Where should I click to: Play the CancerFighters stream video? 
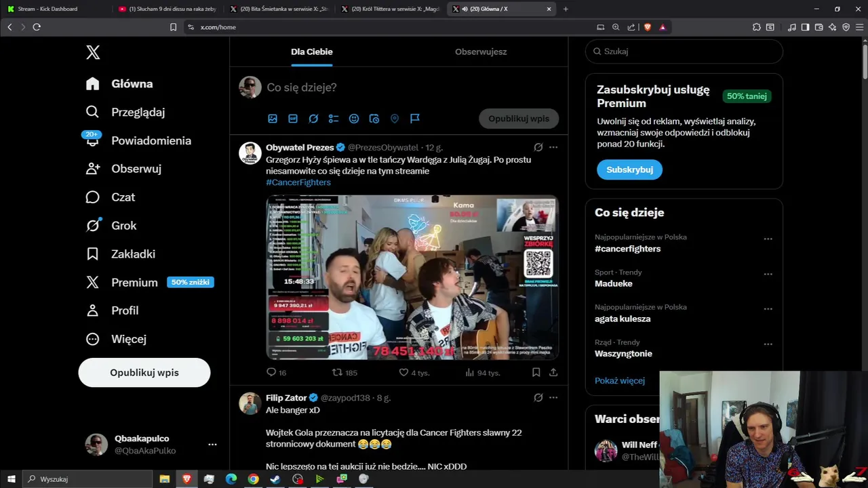[412, 277]
